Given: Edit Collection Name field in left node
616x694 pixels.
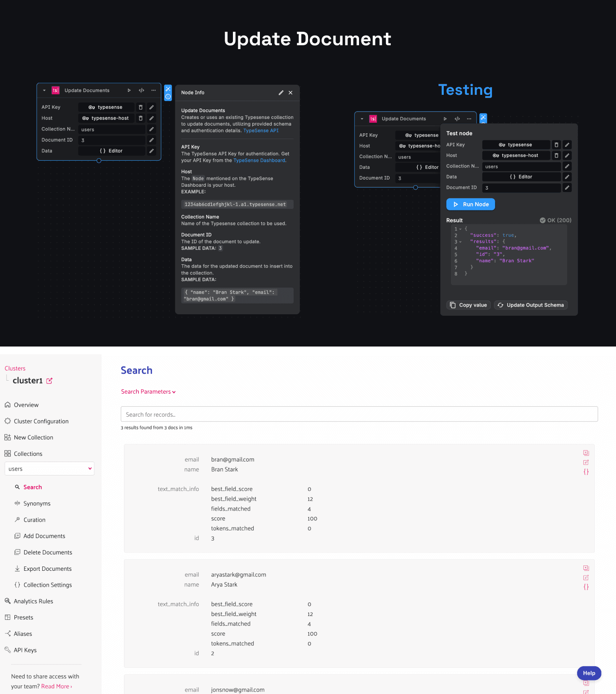Looking at the screenshot, I should [152, 129].
